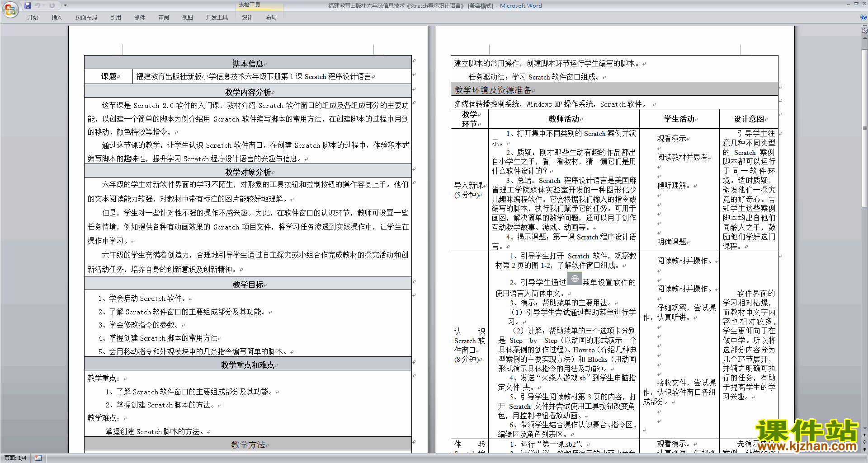Screen dimensions: 868x463
Task: Click the globe menu icon in the lesson table
Action: (575, 279)
